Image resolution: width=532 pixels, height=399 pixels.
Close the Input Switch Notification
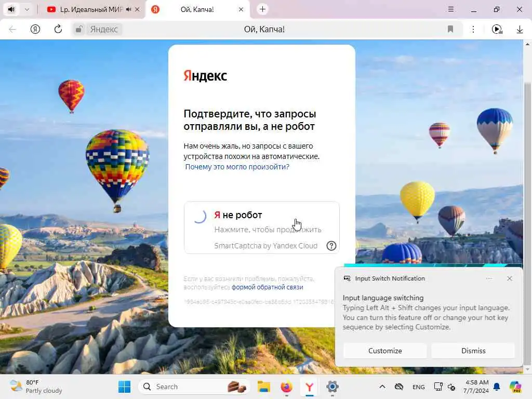tap(510, 278)
